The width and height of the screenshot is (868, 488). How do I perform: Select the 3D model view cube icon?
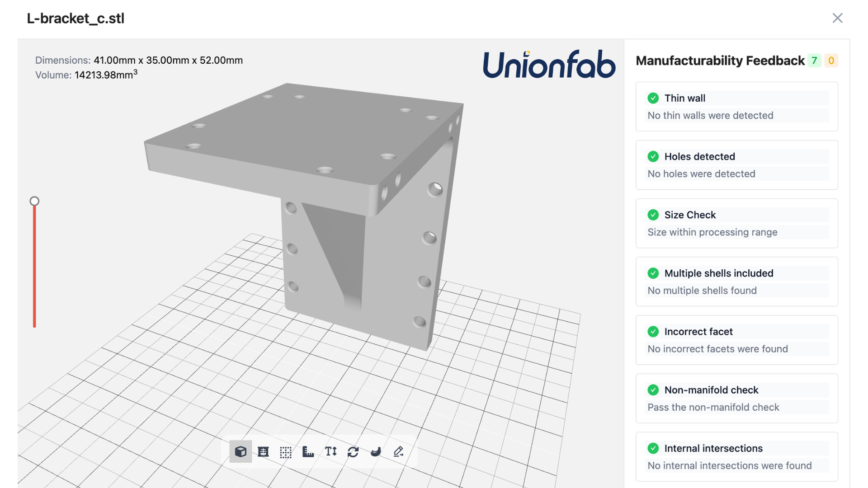tap(241, 451)
